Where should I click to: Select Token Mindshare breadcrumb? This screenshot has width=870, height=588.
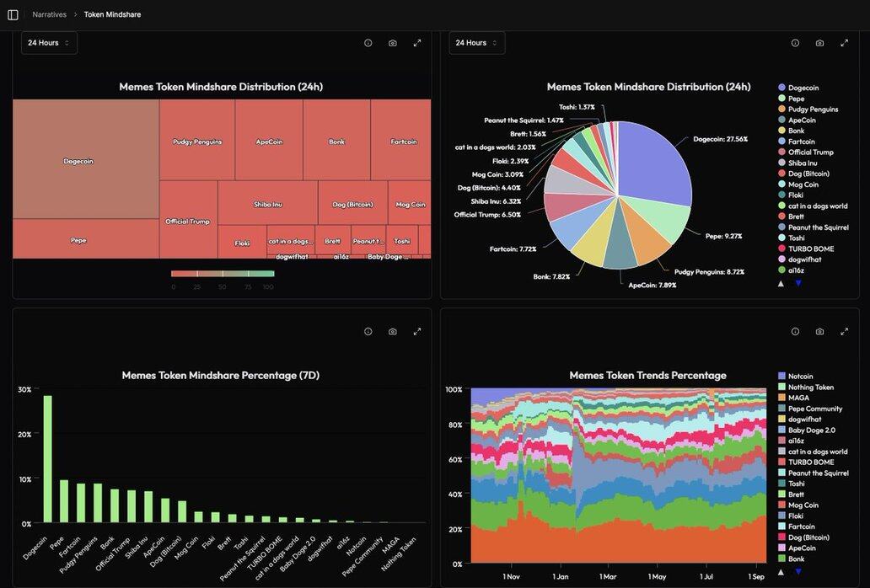click(112, 15)
